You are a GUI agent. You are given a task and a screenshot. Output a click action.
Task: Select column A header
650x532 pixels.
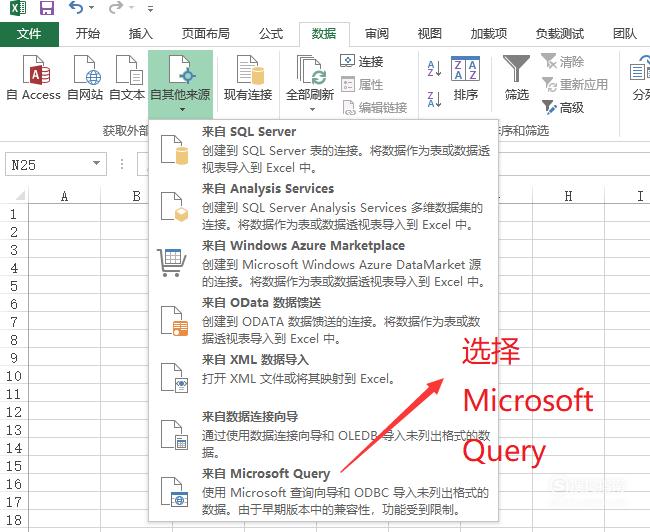[x=64, y=196]
